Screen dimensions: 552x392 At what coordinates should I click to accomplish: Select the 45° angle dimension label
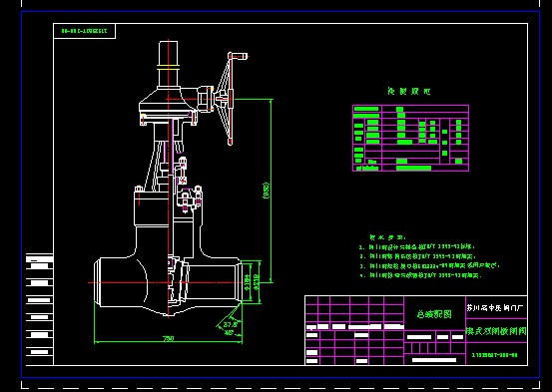[230, 333]
